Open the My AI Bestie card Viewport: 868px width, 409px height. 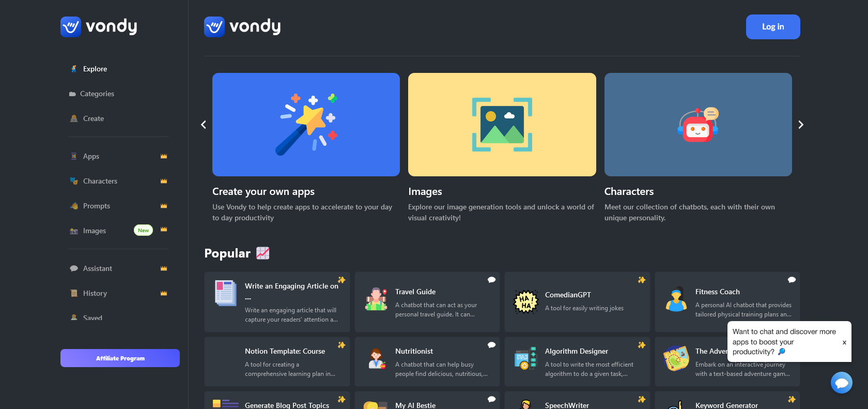coord(427,400)
